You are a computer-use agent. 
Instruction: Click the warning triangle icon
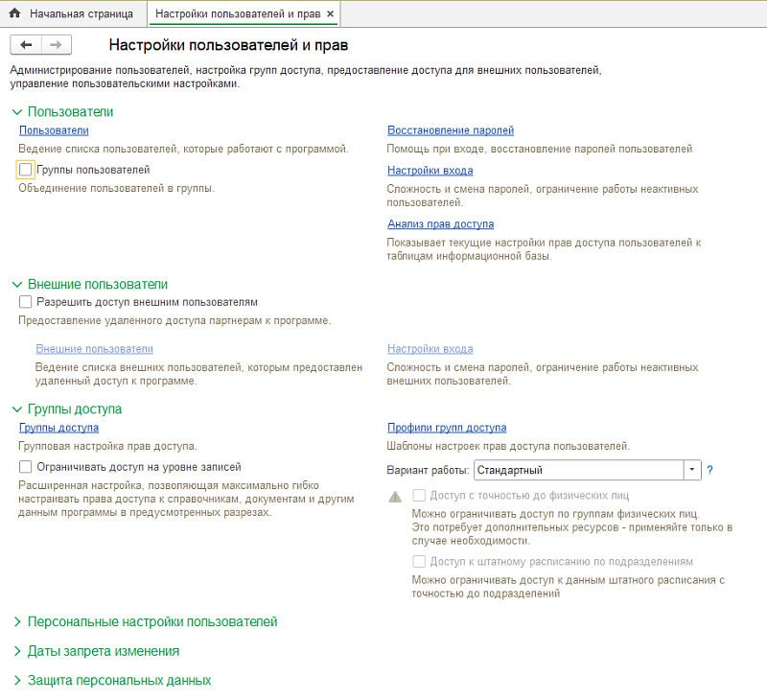[x=394, y=496]
